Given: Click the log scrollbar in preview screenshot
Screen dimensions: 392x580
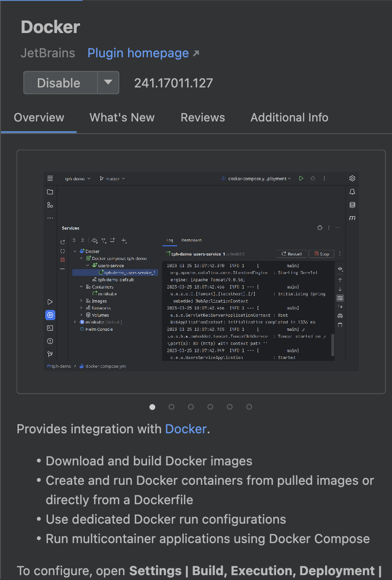Looking at the screenshot, I should (x=332, y=345).
